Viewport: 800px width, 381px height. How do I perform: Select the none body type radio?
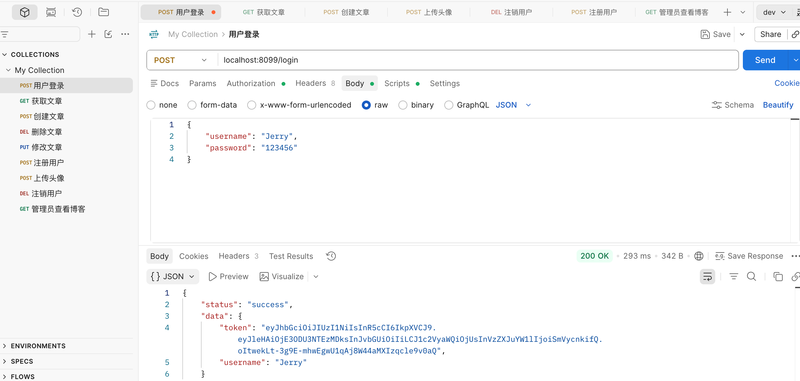(x=151, y=105)
